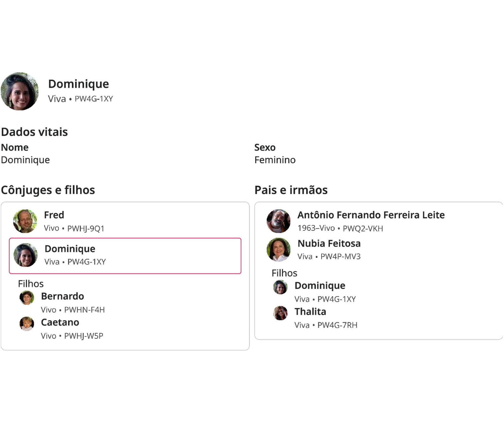Click the Thalita name link
Screen dimensions: 504x423
(310, 312)
